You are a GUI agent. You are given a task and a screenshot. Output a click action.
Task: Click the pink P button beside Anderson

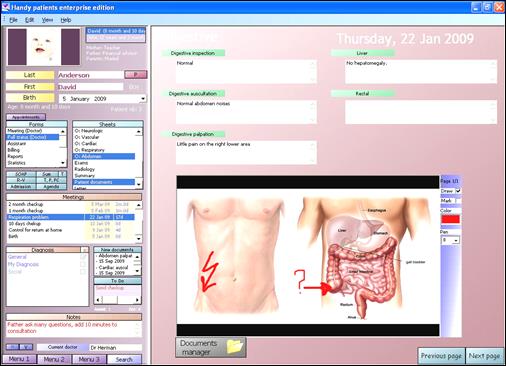coord(135,75)
